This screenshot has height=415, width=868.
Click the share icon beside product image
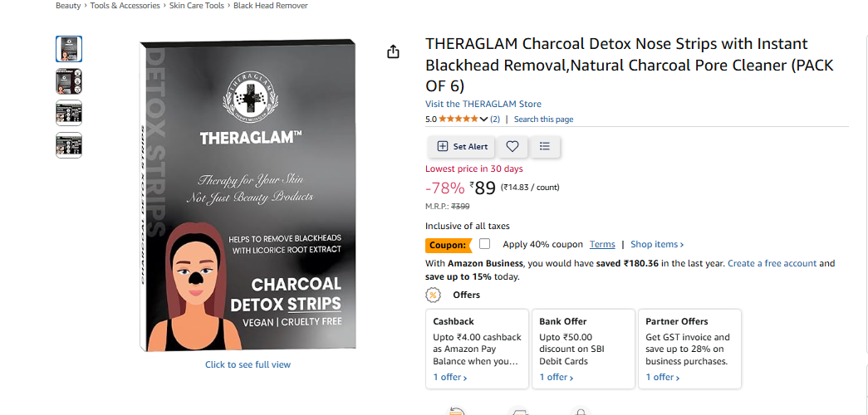click(393, 52)
